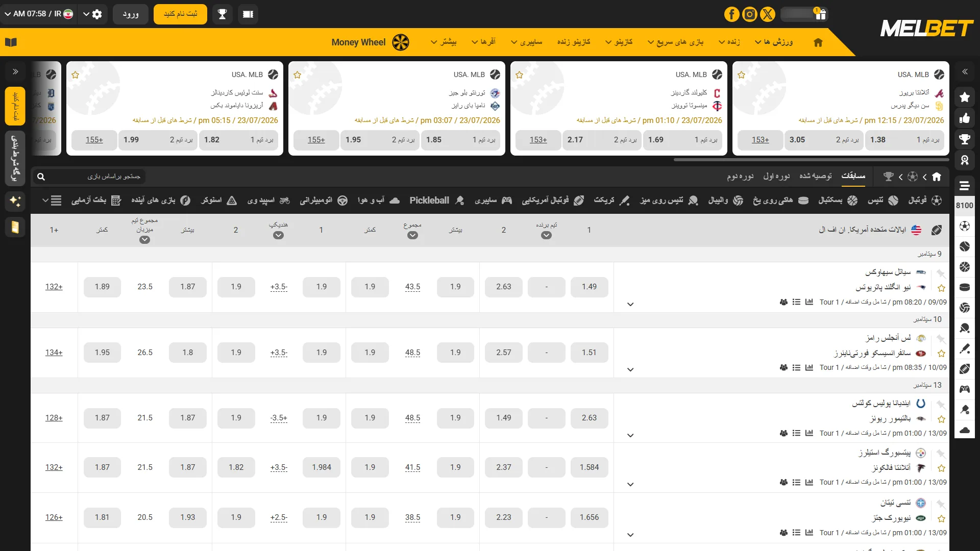Open the Money Wheel promotion
The height and width of the screenshot is (551, 980).
click(370, 42)
